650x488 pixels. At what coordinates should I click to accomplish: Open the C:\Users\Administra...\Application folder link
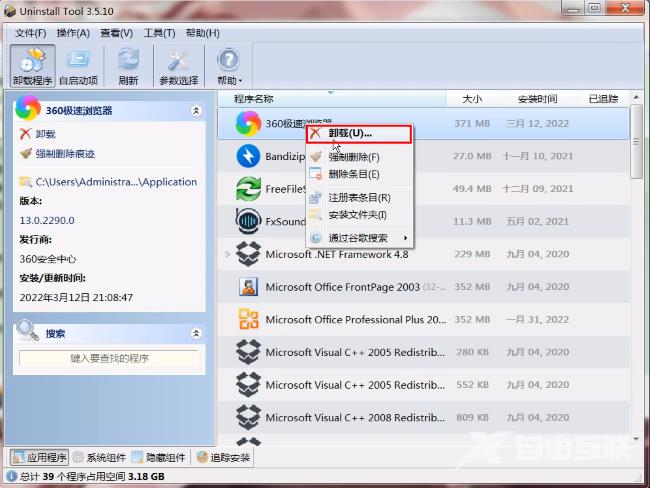pos(116,182)
